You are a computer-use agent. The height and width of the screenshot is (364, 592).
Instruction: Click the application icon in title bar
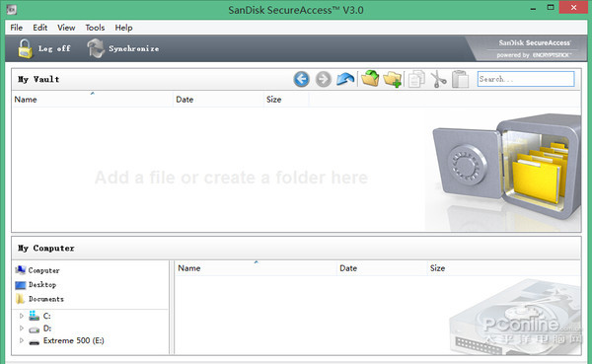click(12, 10)
